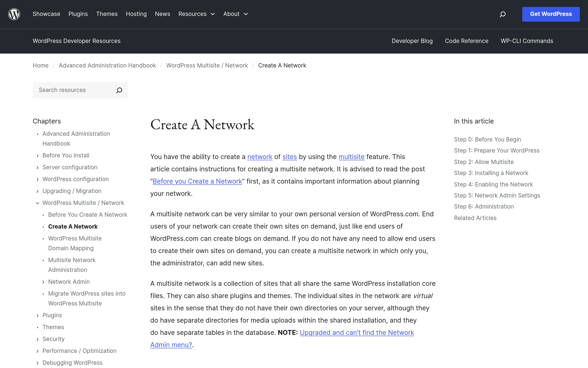Expand the Debugging WordPress chevron
The image size is (588, 368).
[37, 363]
